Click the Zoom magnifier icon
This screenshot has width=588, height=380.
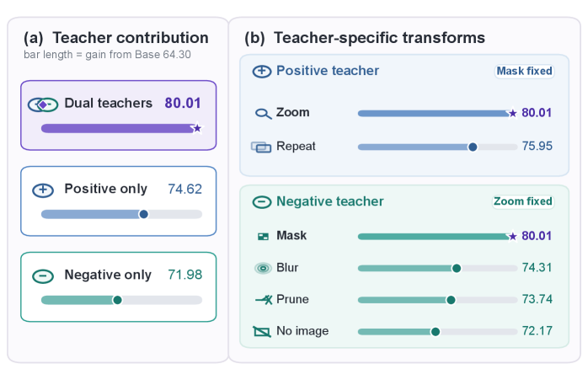pyautogui.click(x=263, y=113)
